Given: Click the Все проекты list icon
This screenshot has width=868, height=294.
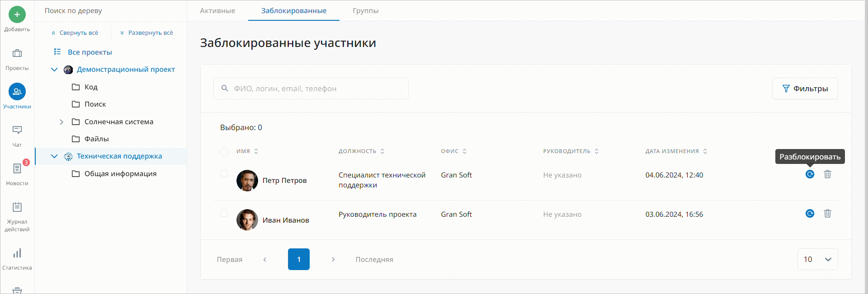Looking at the screenshot, I should pos(57,52).
